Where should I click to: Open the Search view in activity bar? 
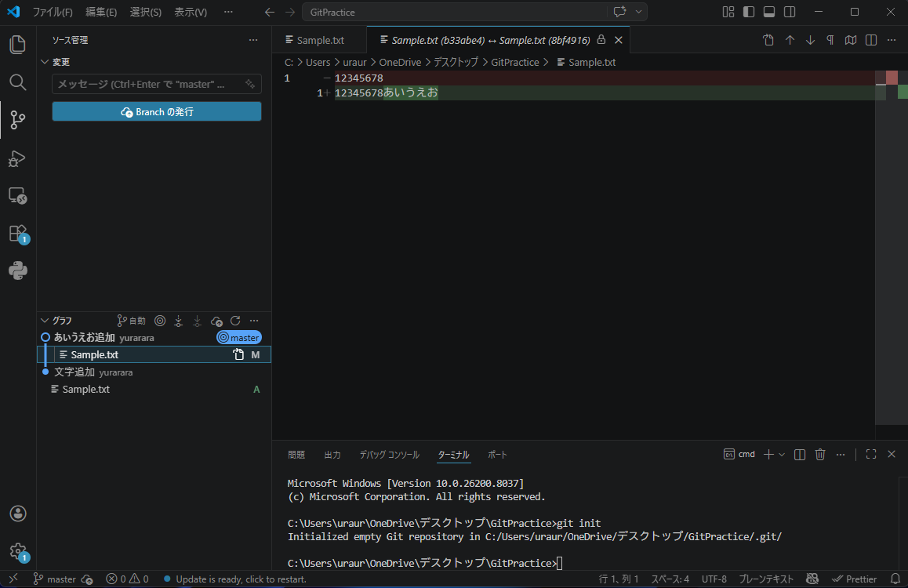tap(17, 82)
